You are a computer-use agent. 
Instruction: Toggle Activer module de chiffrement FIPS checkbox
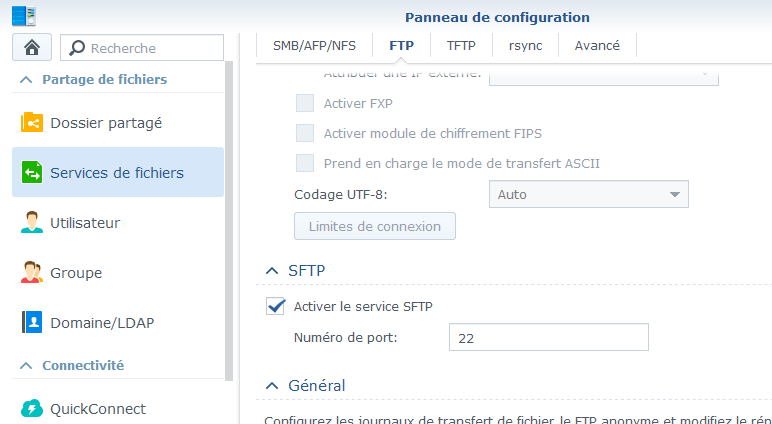(305, 133)
